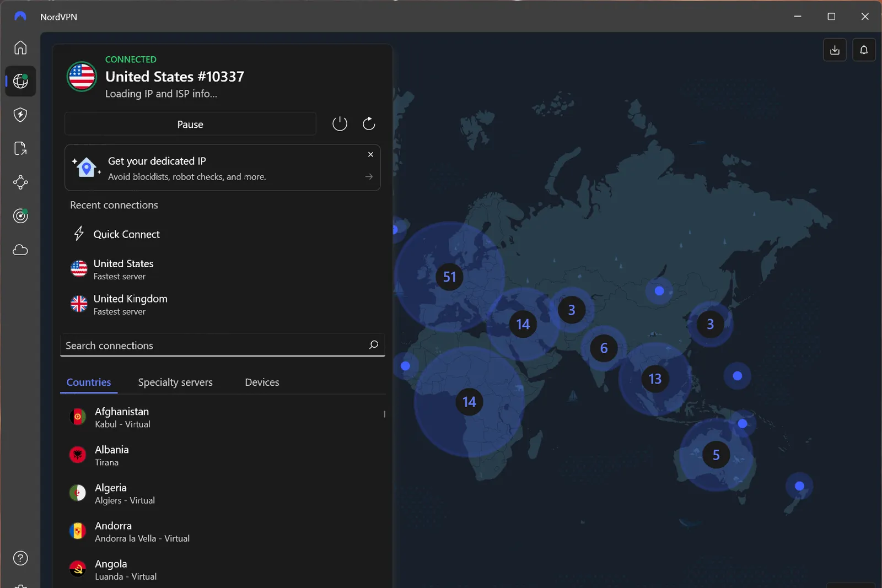Open Dark Web Monitor target icon

click(x=20, y=216)
